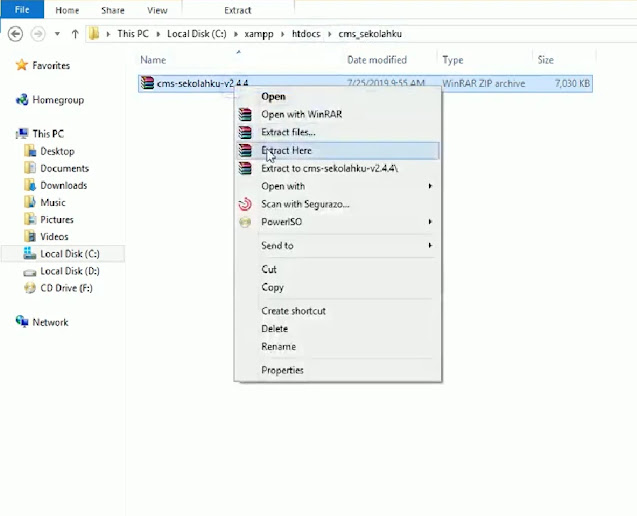Choose Delete from context menu
637x516 pixels.
click(x=338, y=329)
